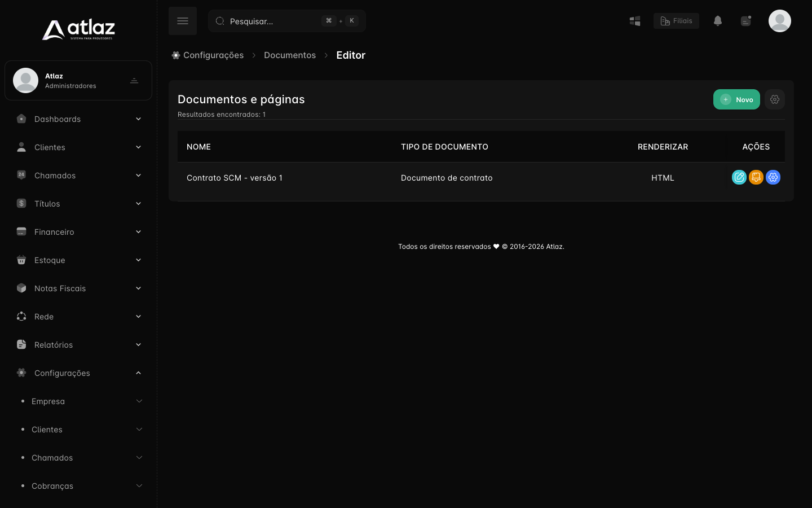Click the network icon beside Rede

(x=21, y=316)
